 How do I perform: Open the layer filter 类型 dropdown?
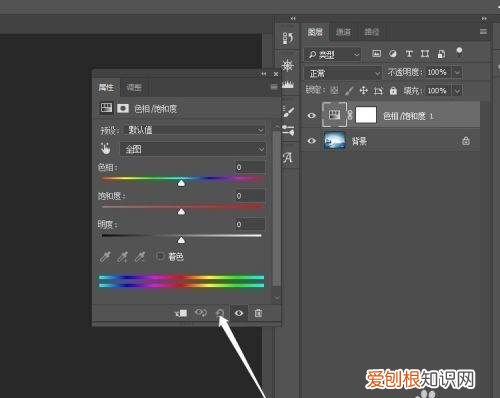pos(333,54)
